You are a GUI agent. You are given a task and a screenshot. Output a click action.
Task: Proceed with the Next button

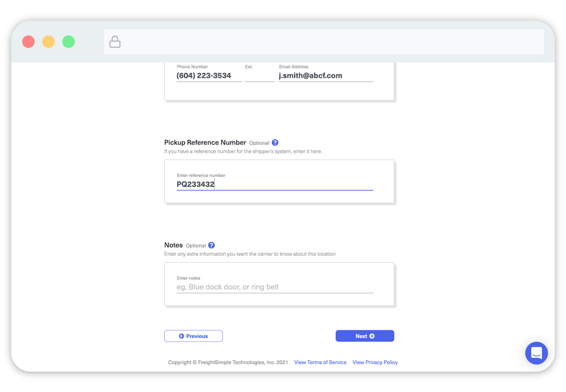click(364, 336)
